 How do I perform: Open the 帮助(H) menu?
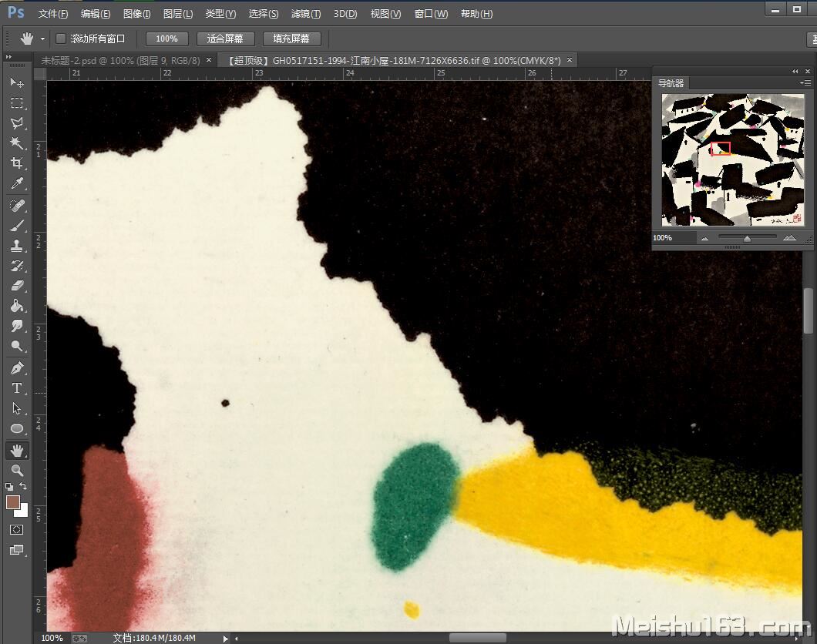tap(476, 14)
